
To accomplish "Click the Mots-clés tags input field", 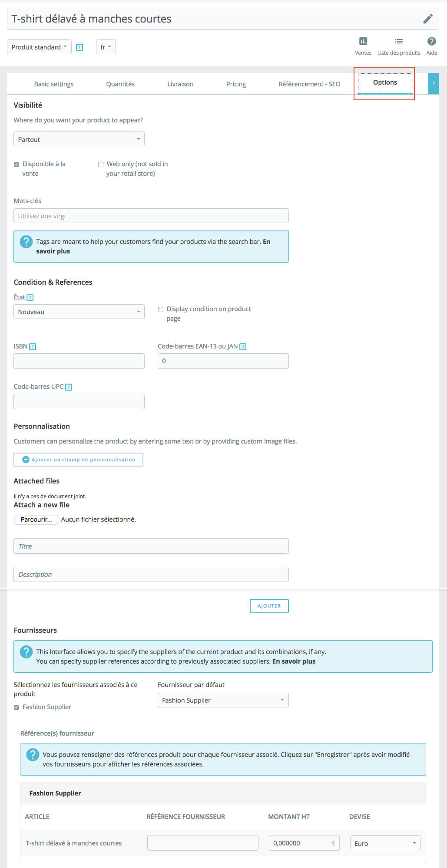I will pyautogui.click(x=151, y=216).
